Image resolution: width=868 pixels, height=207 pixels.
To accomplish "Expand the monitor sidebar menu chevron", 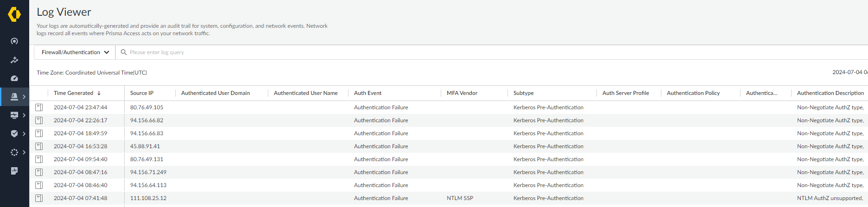I will 24,115.
